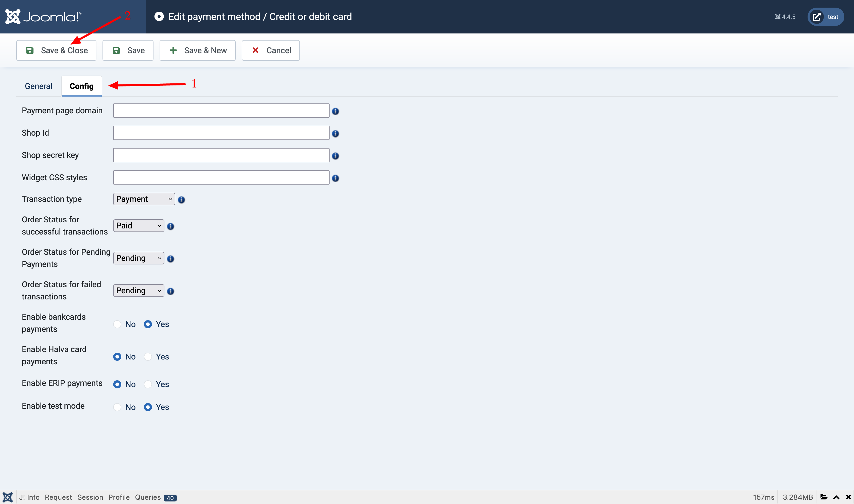Click the Widget CSS styles input field

pyautogui.click(x=221, y=177)
